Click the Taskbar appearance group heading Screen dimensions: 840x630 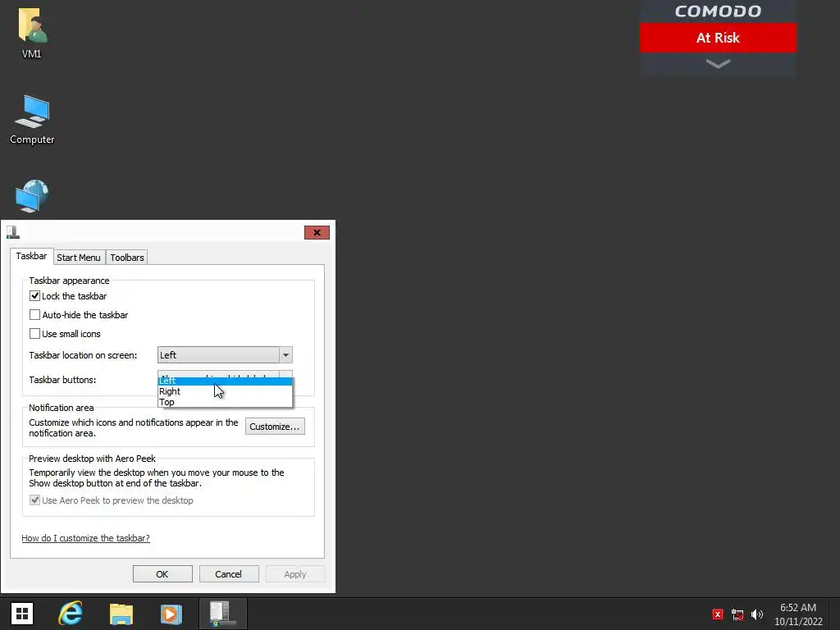tap(69, 281)
